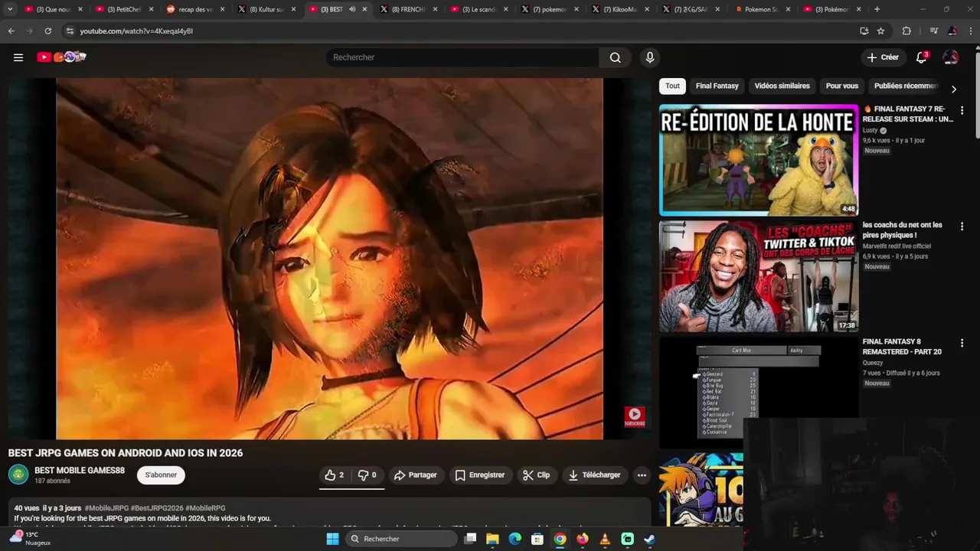Click the subscribe watermark on video
This screenshot has height=551, width=980.
pos(634,416)
